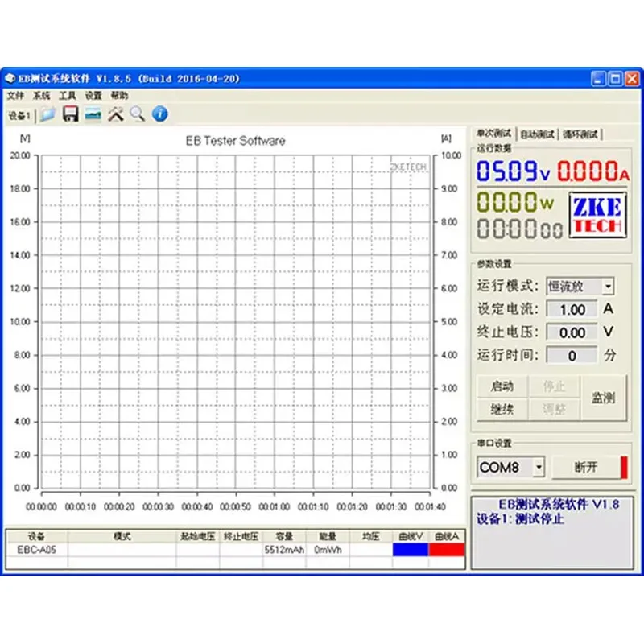The image size is (644, 644).
Task: Save data using the floppy disk icon
Action: (70, 114)
